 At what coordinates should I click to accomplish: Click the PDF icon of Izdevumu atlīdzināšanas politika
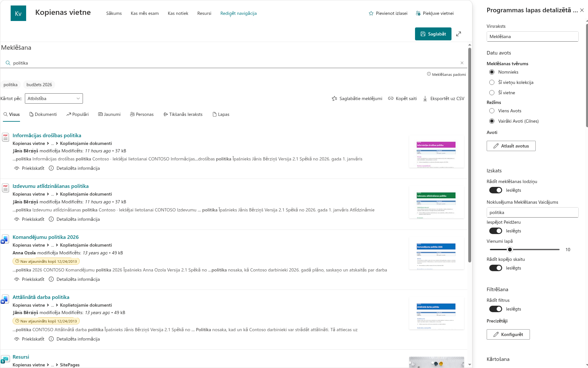(x=5, y=188)
